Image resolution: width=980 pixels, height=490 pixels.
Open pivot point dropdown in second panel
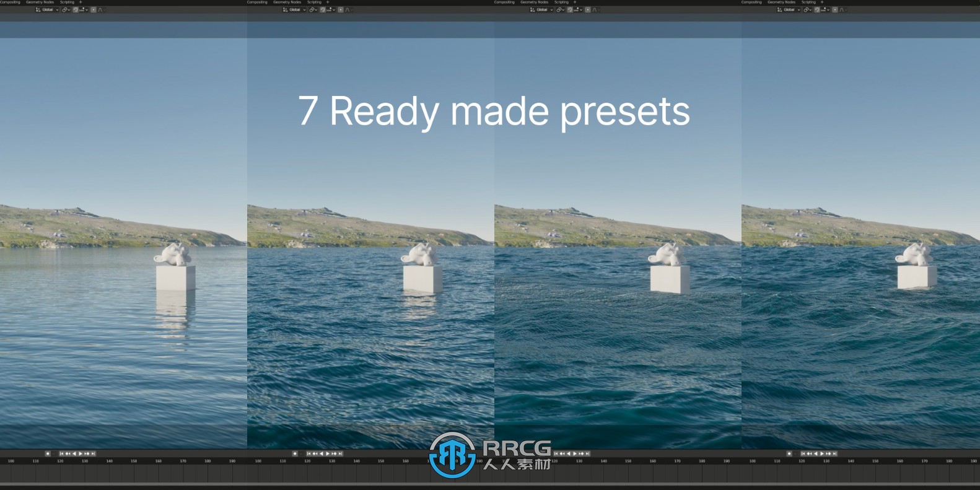pyautogui.click(x=313, y=9)
